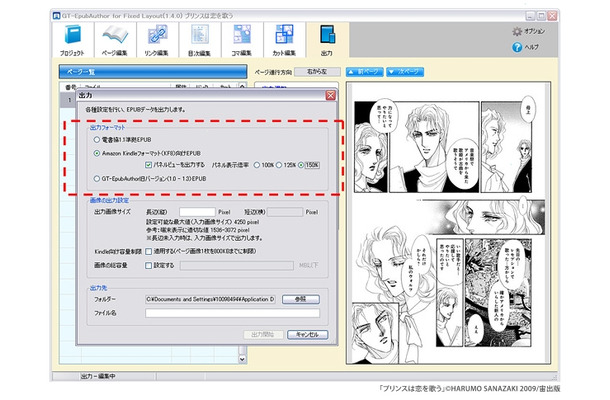Select 150% panel display ratio

[301, 165]
